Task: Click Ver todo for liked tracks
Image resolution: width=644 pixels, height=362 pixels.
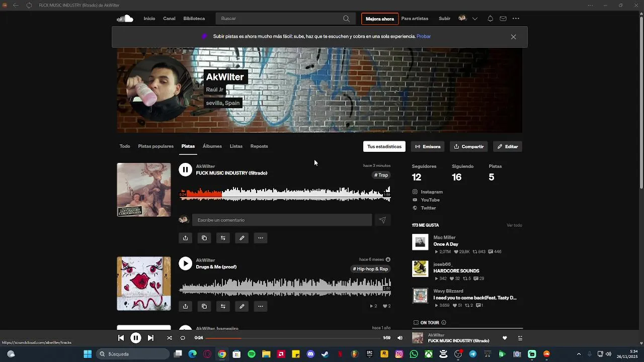Action: pyautogui.click(x=514, y=225)
